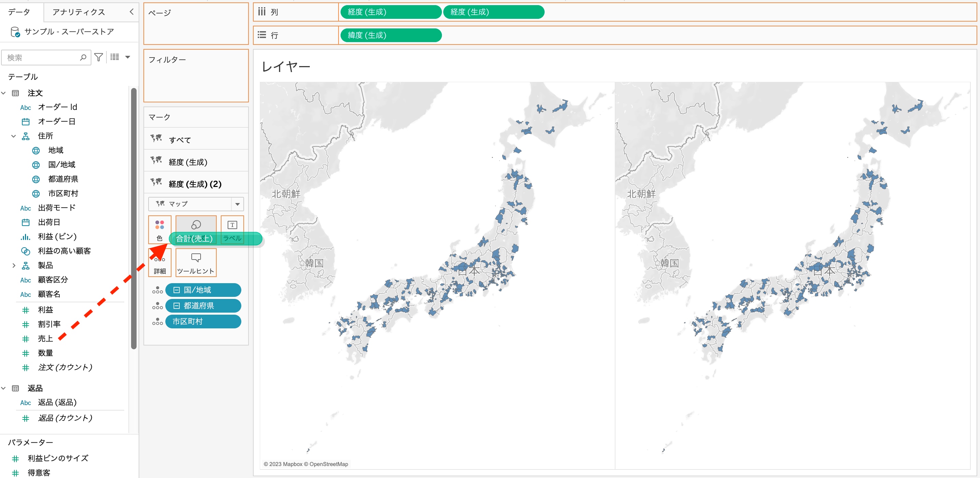Image resolution: width=980 pixels, height=478 pixels.
Task: Collapse the 注文 table
Action: (x=3, y=93)
